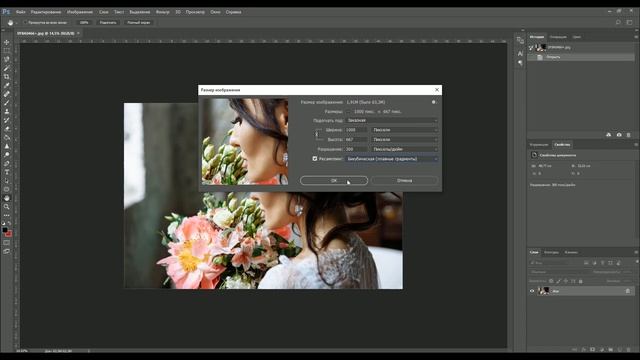Select the Type tool
Viewport: 640px width, 360px height.
click(x=7, y=172)
